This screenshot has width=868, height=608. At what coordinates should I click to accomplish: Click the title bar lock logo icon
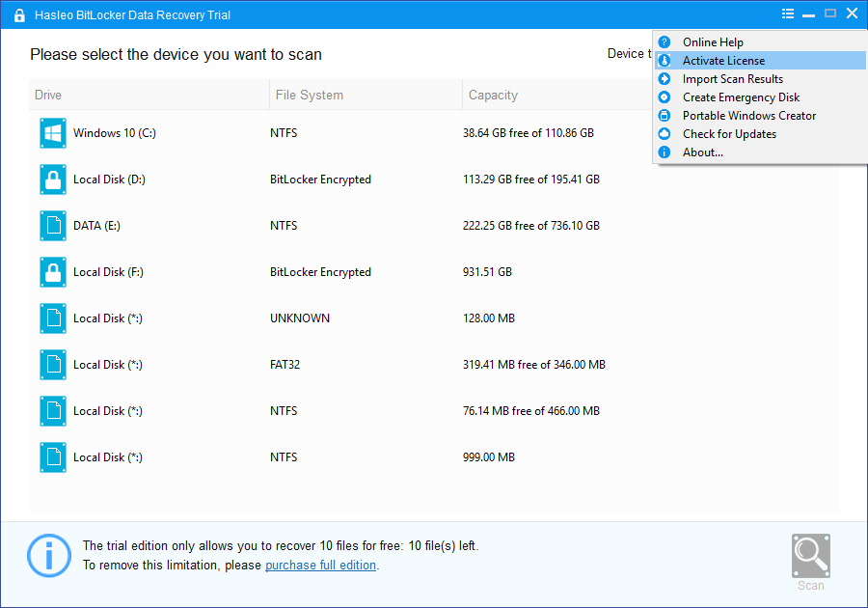point(19,14)
